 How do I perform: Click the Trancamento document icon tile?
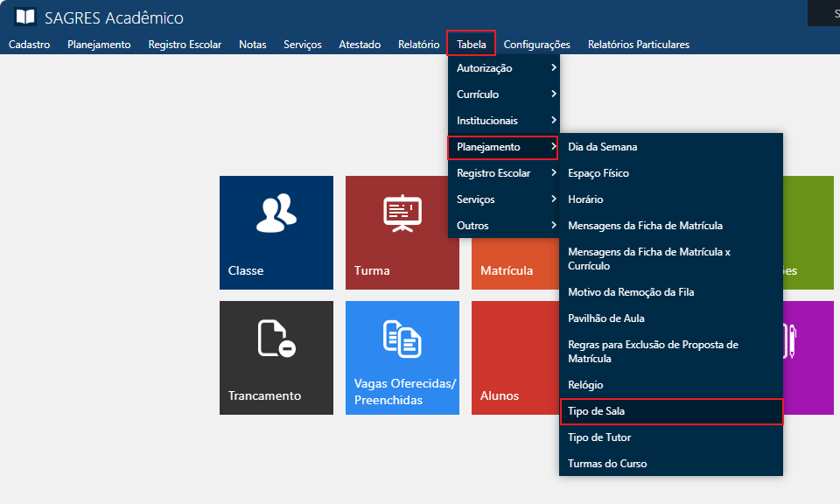(276, 338)
